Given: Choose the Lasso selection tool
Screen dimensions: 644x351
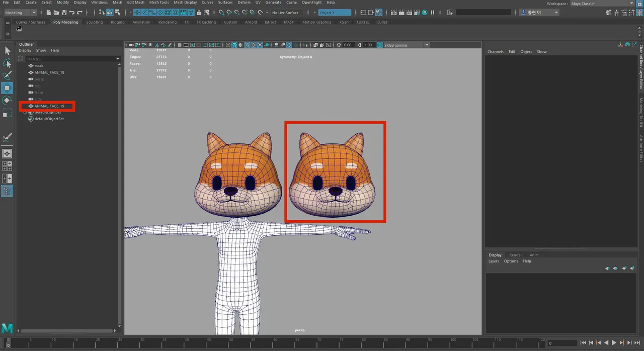Looking at the screenshot, I should point(8,64).
